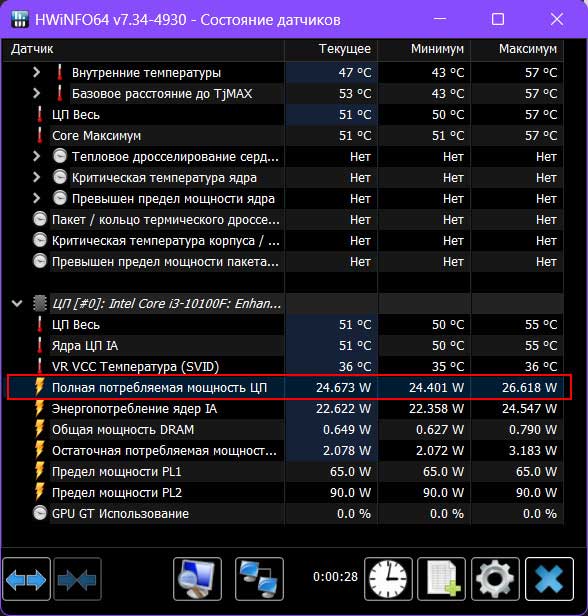This screenshot has width=588, height=616.
Task: Minimize the HWiNFO64 window
Action: 440,19
